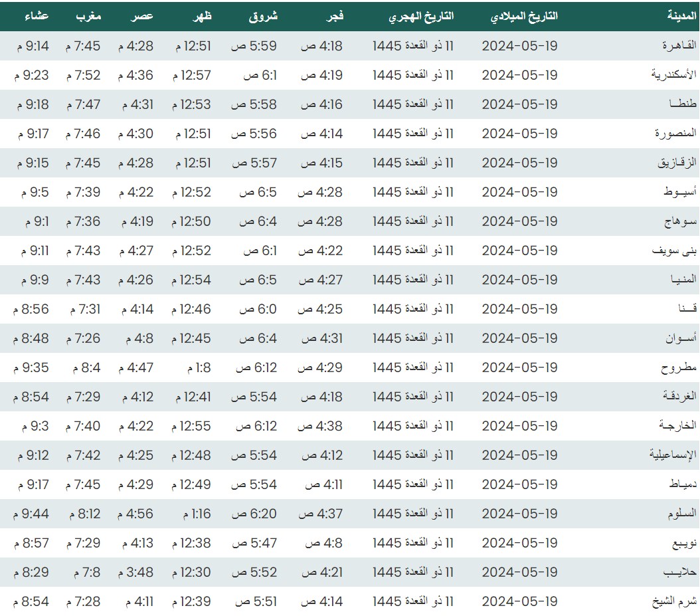The height and width of the screenshot is (616, 700).
Task: Select the مغرب column header
Action: [x=89, y=16]
